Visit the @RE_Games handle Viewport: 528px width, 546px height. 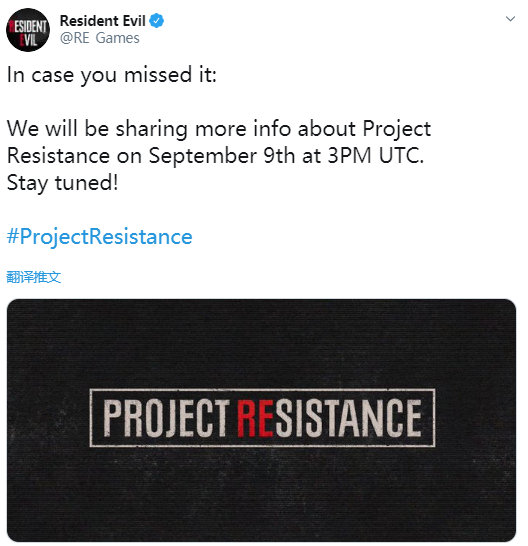(100, 38)
